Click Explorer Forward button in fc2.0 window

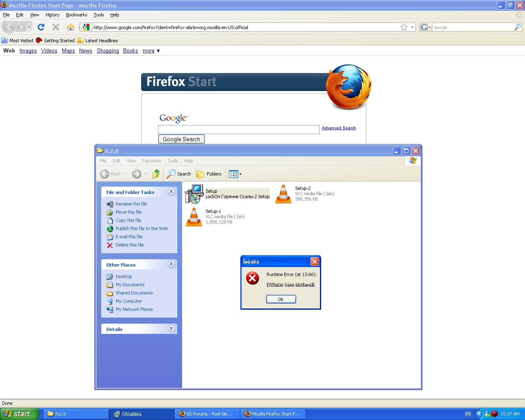click(x=137, y=174)
